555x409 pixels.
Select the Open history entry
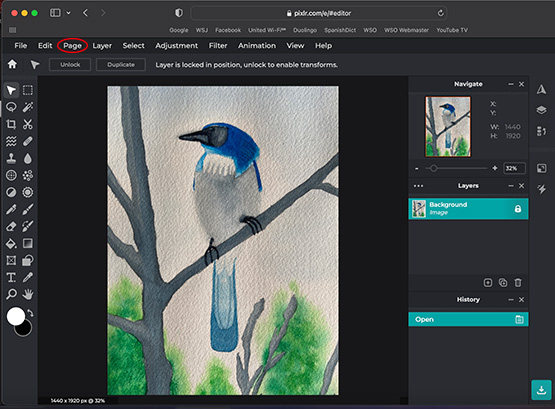(x=468, y=319)
